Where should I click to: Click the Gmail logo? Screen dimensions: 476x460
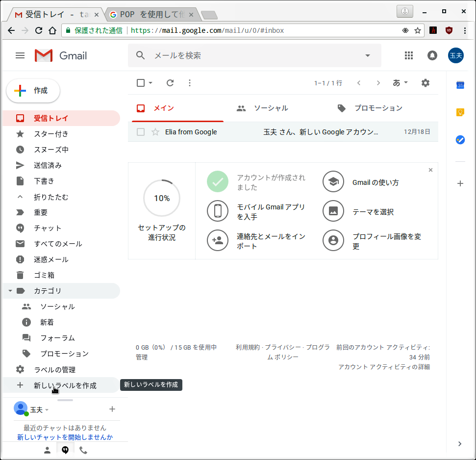tap(61, 55)
